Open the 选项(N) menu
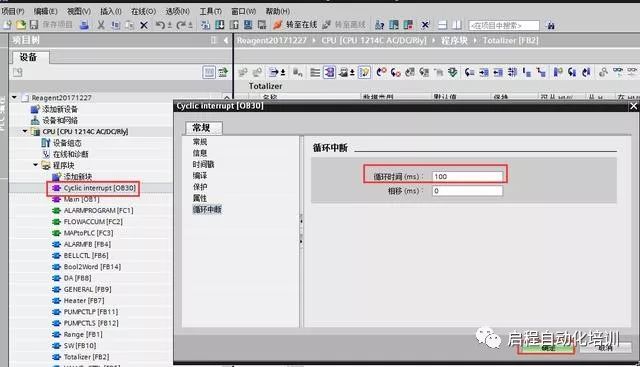The height and width of the screenshot is (367, 640). pyautogui.click(x=178, y=11)
